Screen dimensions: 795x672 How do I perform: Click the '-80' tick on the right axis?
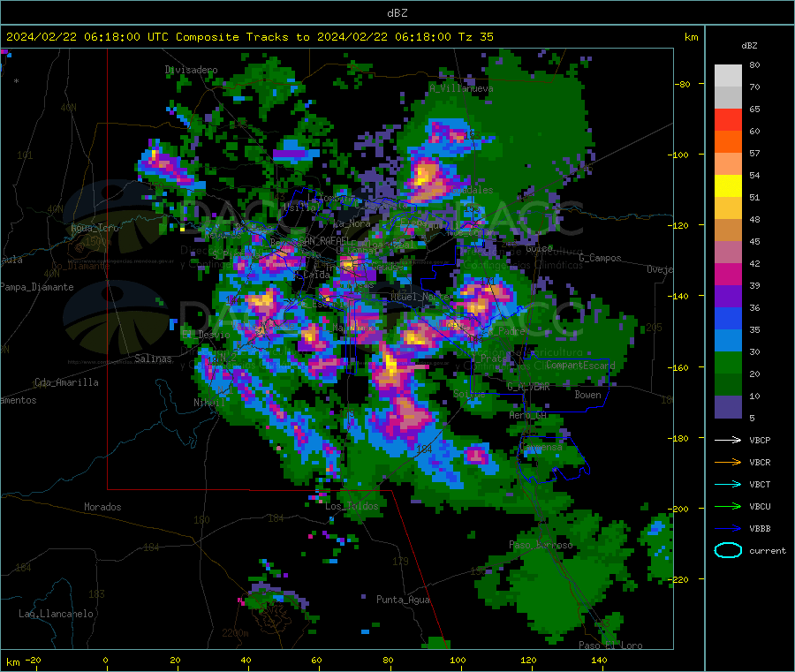683,84
